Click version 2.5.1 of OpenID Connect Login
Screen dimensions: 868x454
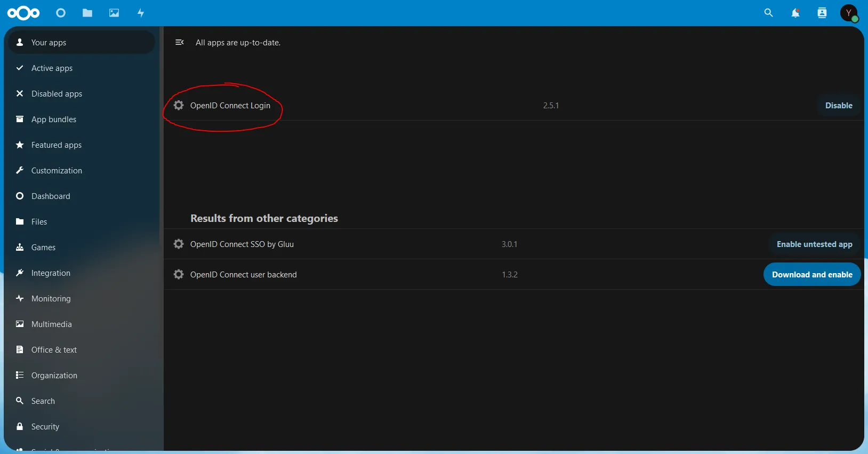pos(551,106)
